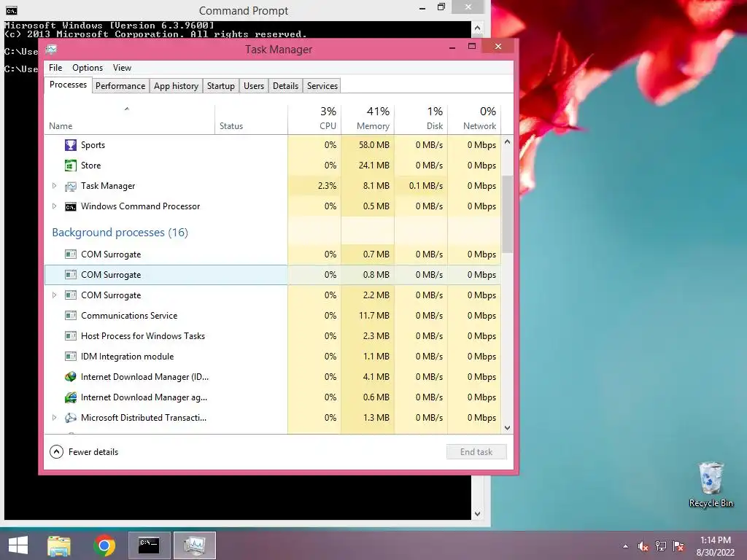Open the View menu
The image size is (747, 560).
point(122,68)
